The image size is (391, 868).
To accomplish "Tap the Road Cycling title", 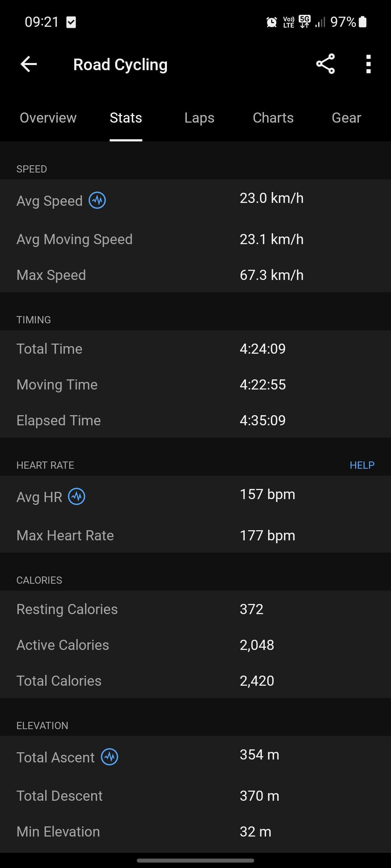I will tap(120, 65).
